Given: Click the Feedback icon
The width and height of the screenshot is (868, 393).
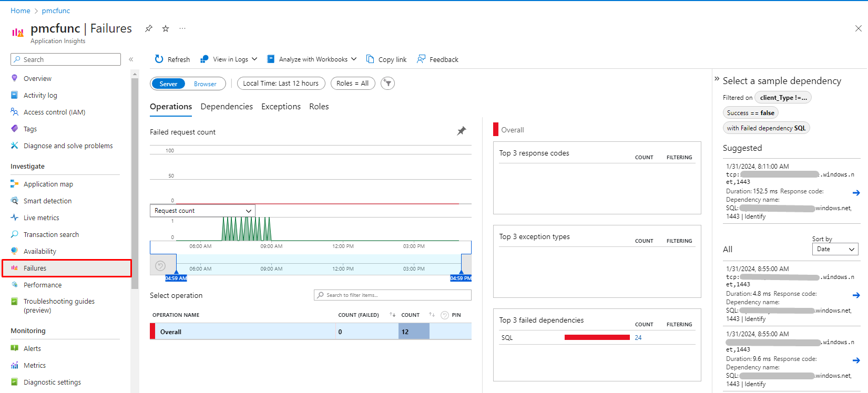Looking at the screenshot, I should (x=421, y=59).
